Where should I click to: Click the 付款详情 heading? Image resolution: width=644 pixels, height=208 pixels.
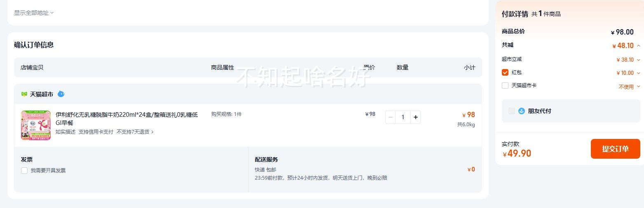pos(515,14)
